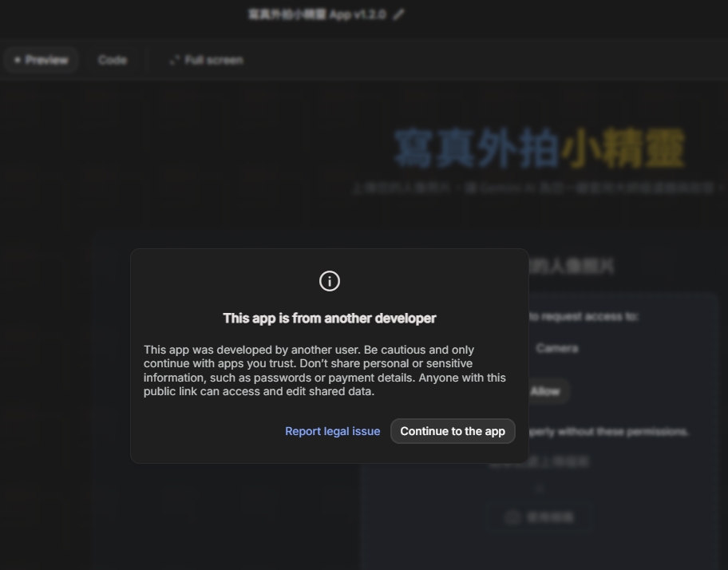
Task: Click the blurred Camera permission label
Action: 557,348
